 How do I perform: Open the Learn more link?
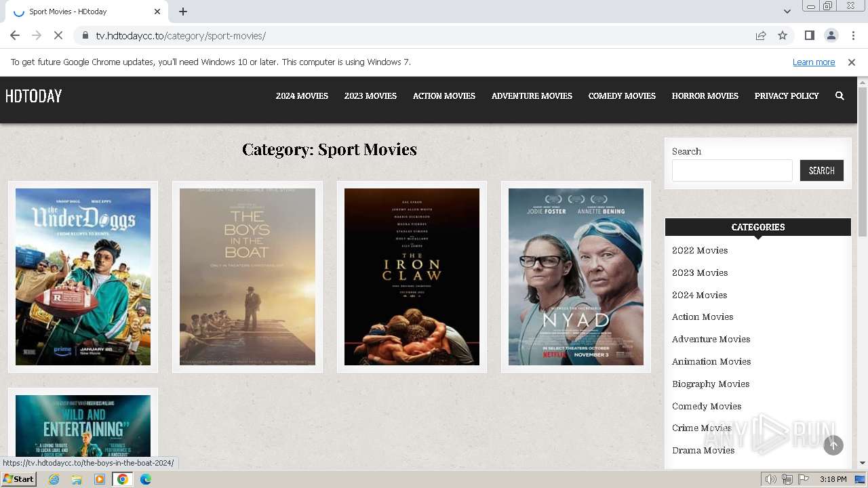pos(814,62)
